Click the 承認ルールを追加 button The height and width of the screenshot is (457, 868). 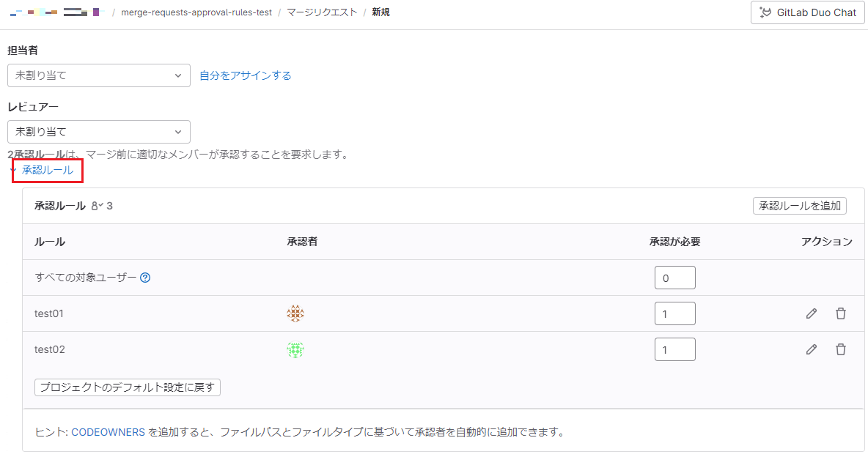coord(799,206)
